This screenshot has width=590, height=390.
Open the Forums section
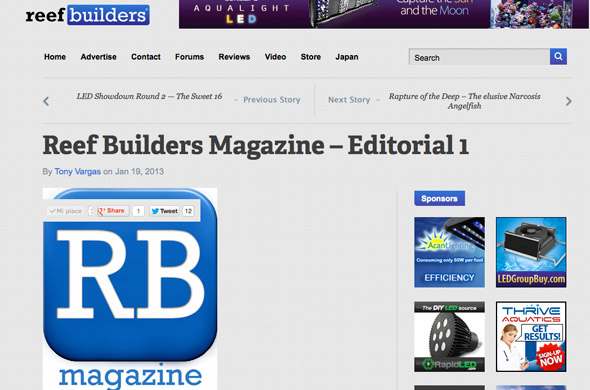[x=189, y=57]
